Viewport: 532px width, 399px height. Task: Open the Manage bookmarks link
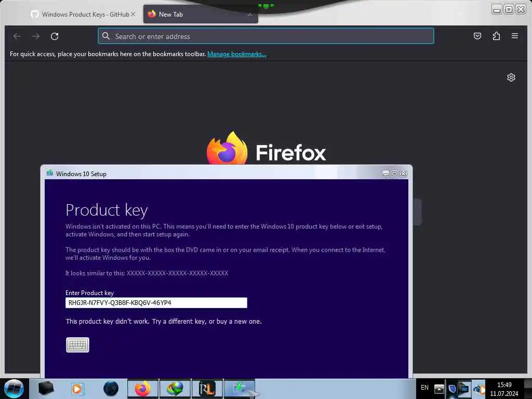237,54
